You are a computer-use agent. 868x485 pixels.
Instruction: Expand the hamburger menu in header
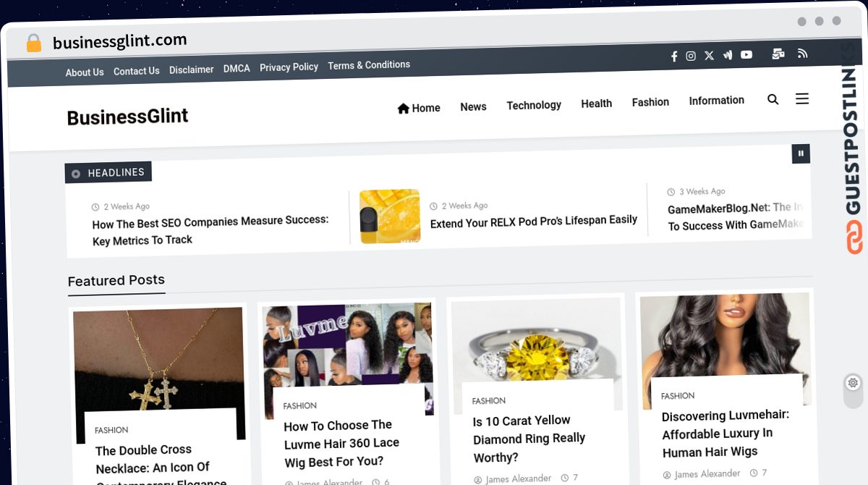click(802, 98)
